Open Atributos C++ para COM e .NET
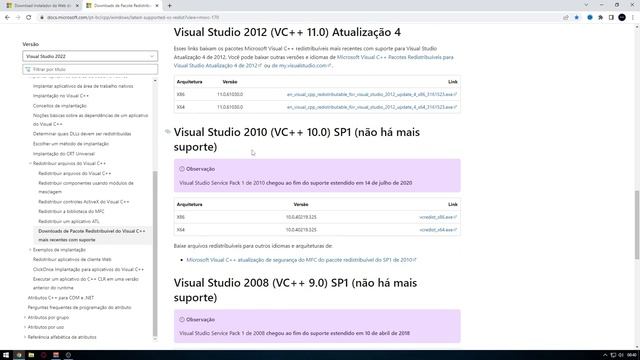Screen dimensions: 640x360 click(x=60, y=298)
